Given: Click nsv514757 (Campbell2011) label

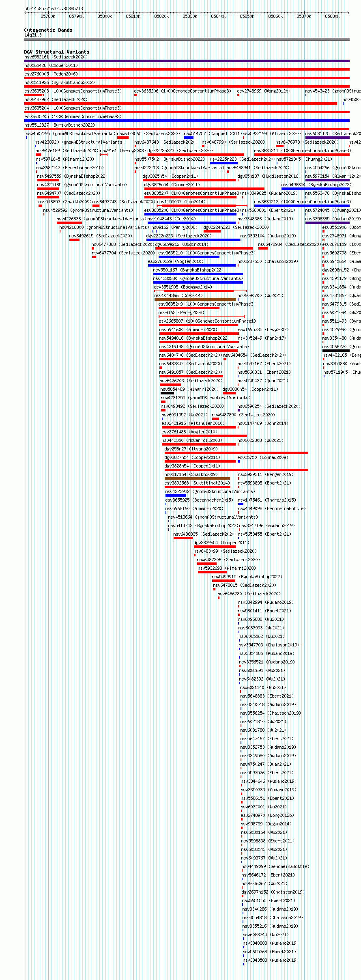Looking at the screenshot, I should tap(213, 134).
